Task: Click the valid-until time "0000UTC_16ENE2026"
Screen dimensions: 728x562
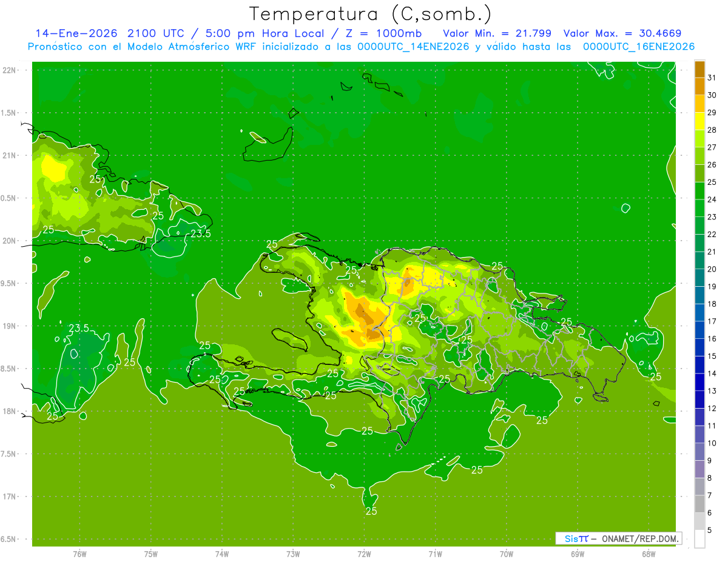Action: (x=638, y=46)
